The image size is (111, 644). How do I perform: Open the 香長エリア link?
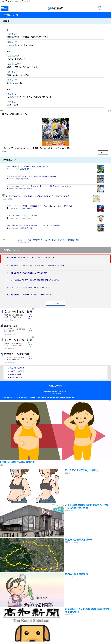(12, 80)
